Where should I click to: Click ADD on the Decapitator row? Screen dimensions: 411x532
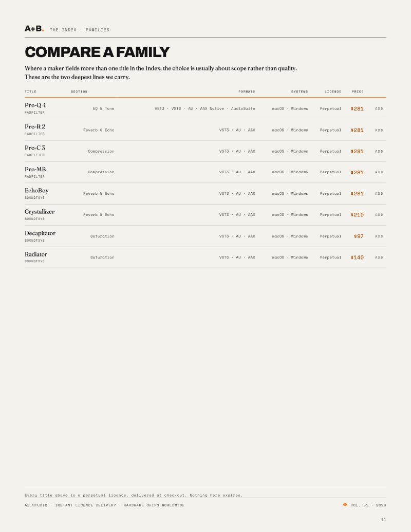coord(379,236)
